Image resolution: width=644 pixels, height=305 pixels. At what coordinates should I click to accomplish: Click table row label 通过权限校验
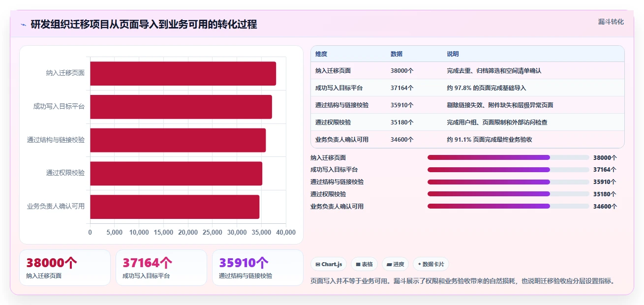(333, 122)
